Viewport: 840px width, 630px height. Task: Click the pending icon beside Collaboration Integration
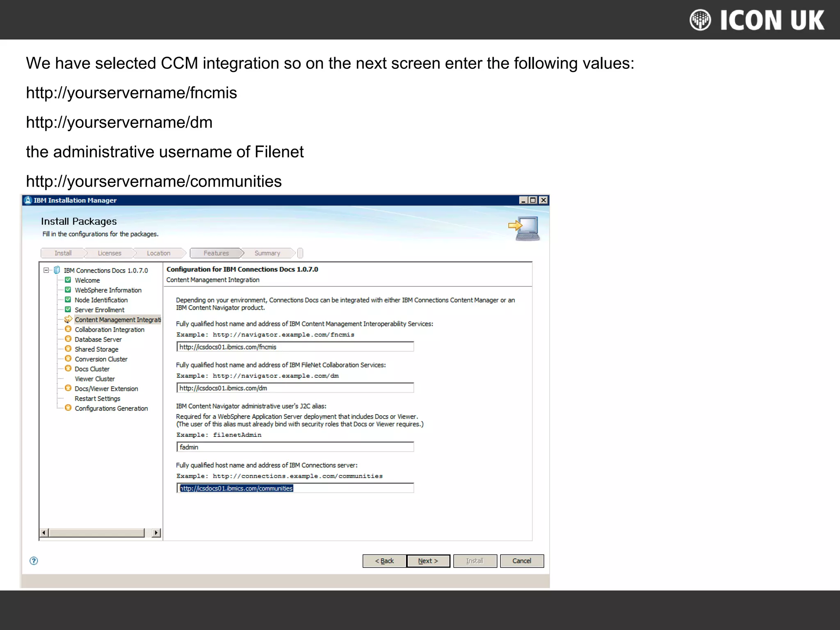click(x=68, y=329)
